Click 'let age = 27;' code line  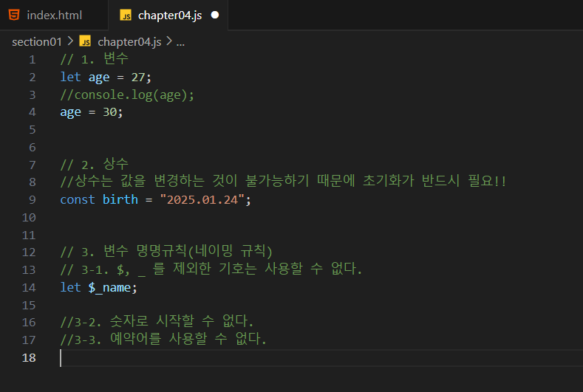click(106, 78)
